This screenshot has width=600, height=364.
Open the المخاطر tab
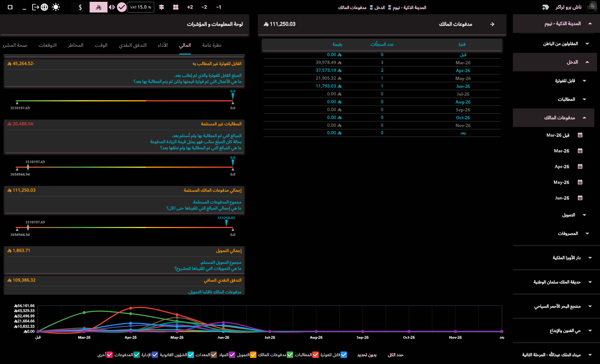pyautogui.click(x=76, y=45)
